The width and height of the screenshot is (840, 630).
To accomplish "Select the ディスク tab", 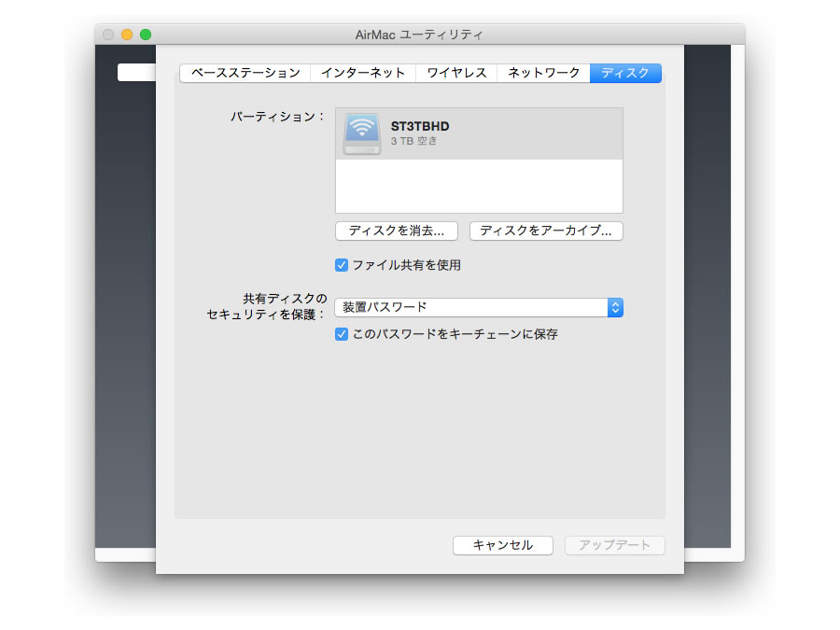I will (x=625, y=73).
